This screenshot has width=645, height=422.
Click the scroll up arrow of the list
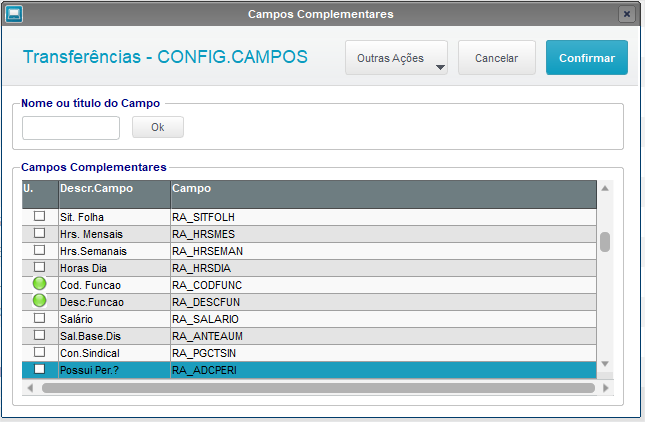(605, 188)
